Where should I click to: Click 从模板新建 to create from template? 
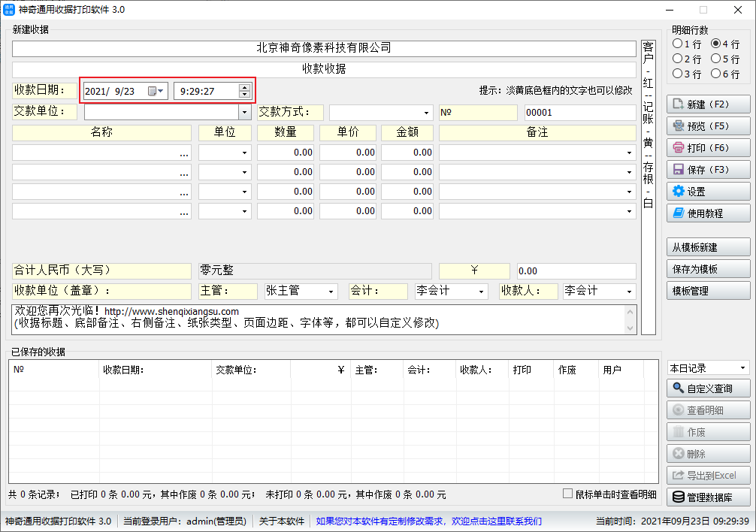(708, 247)
